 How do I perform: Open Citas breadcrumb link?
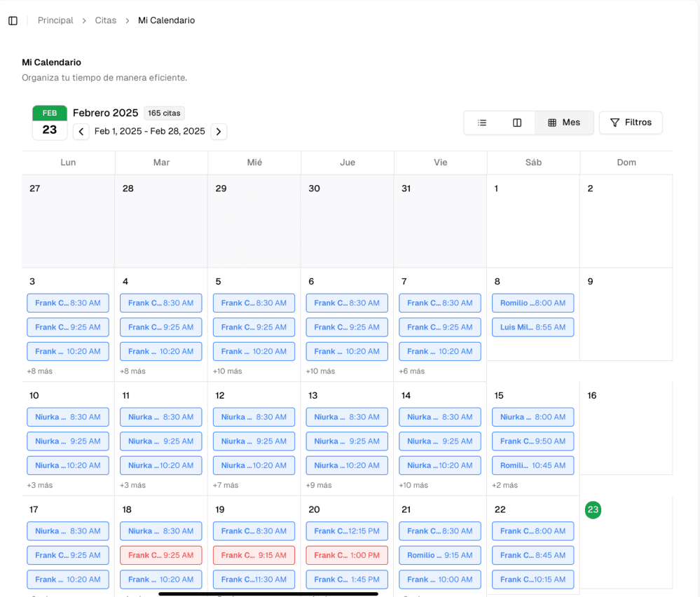coord(106,21)
